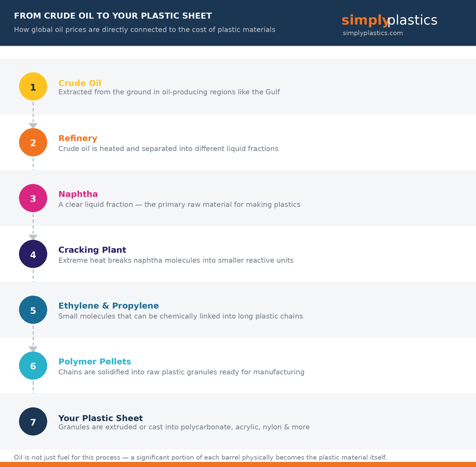Click the Ethylene & Propylene heading
This screenshot has width=476, height=467.
click(109, 306)
